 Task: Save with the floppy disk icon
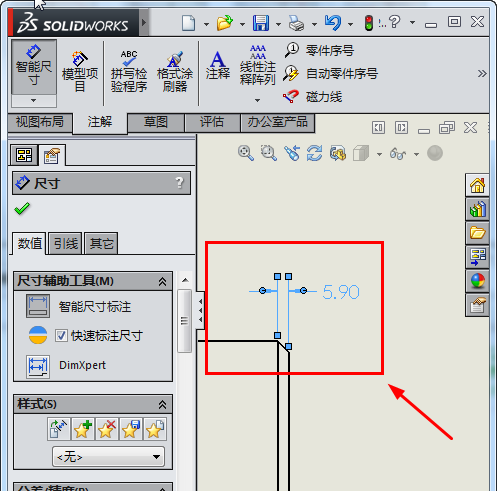click(x=261, y=23)
